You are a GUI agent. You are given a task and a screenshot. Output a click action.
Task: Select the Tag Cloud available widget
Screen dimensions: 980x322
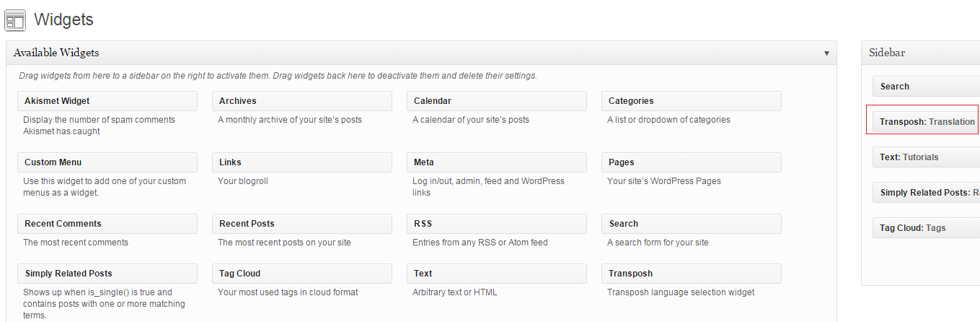click(x=302, y=274)
